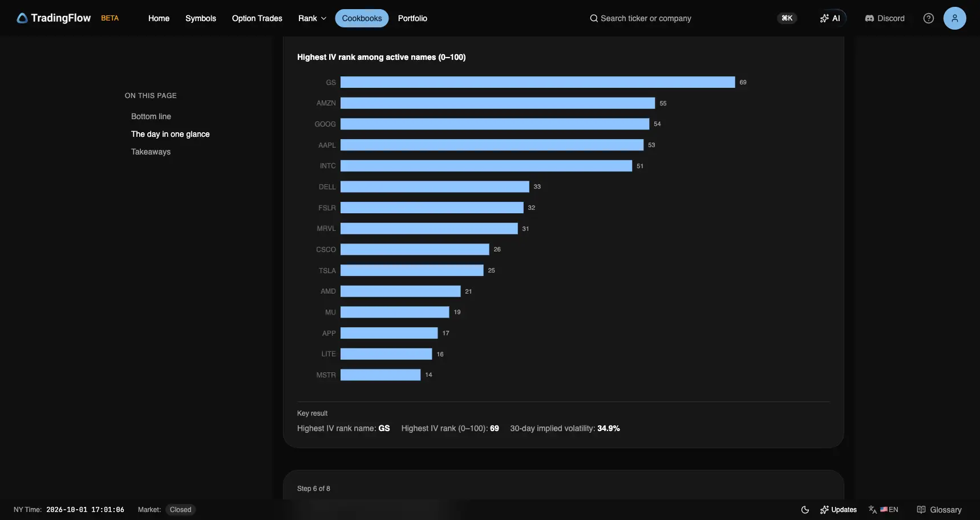
Task: Open Updates in the footer
Action: pos(838,510)
